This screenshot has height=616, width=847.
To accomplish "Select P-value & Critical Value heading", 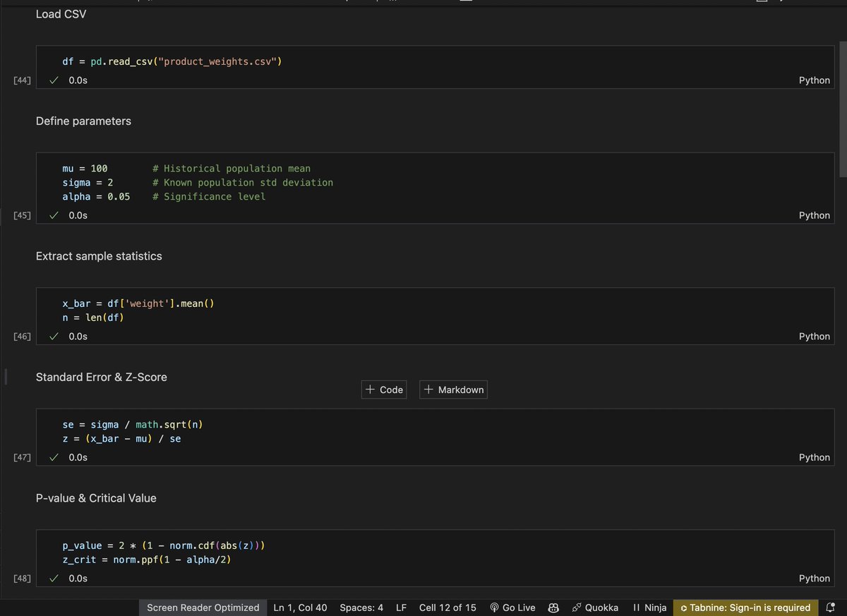I will pyautogui.click(x=96, y=498).
